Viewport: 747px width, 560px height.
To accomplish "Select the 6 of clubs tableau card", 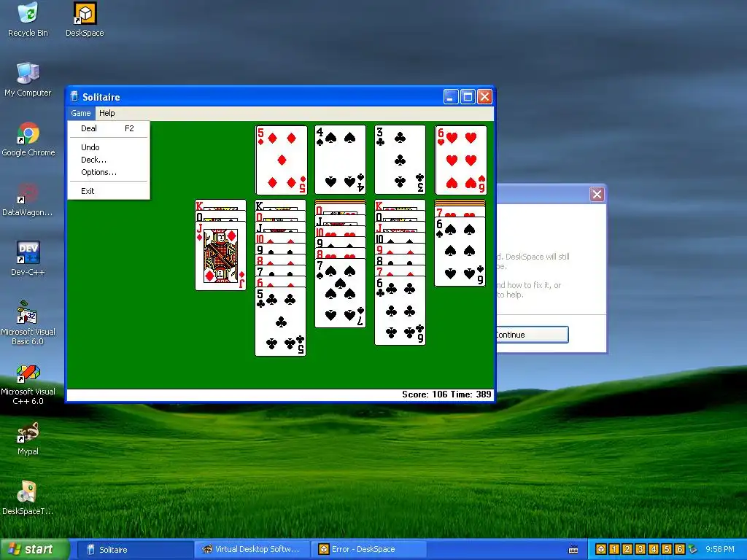I will [400, 311].
